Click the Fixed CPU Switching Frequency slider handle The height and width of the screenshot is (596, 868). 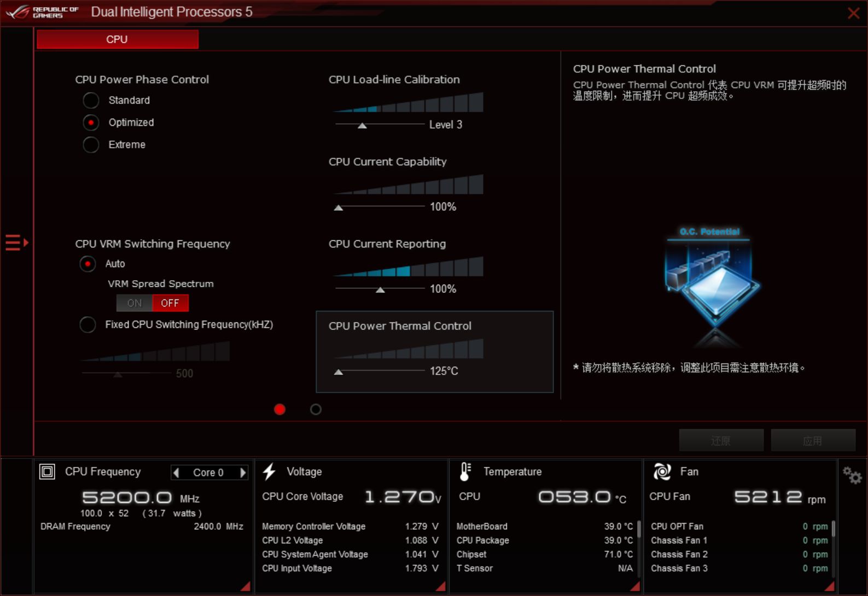(x=118, y=374)
